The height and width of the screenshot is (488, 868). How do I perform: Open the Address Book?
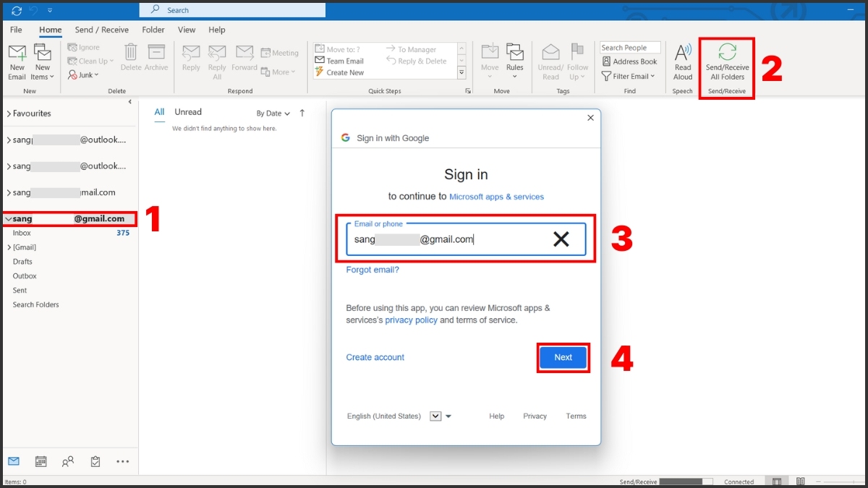[629, 61]
